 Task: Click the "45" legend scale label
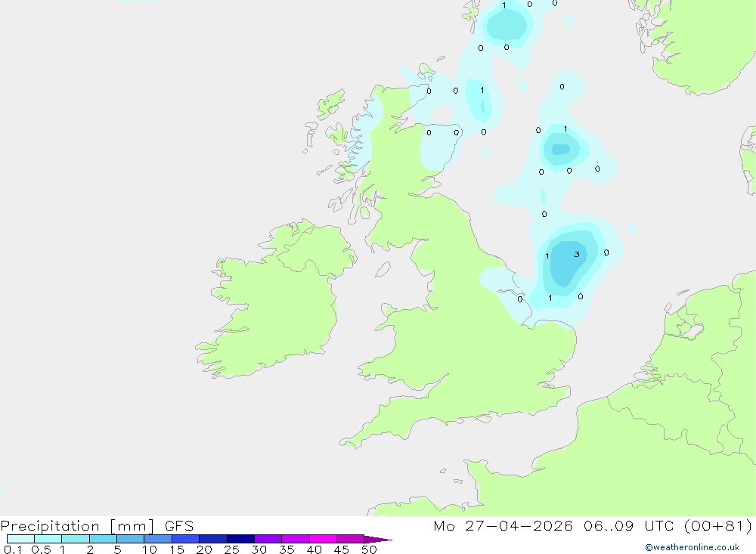click(342, 549)
